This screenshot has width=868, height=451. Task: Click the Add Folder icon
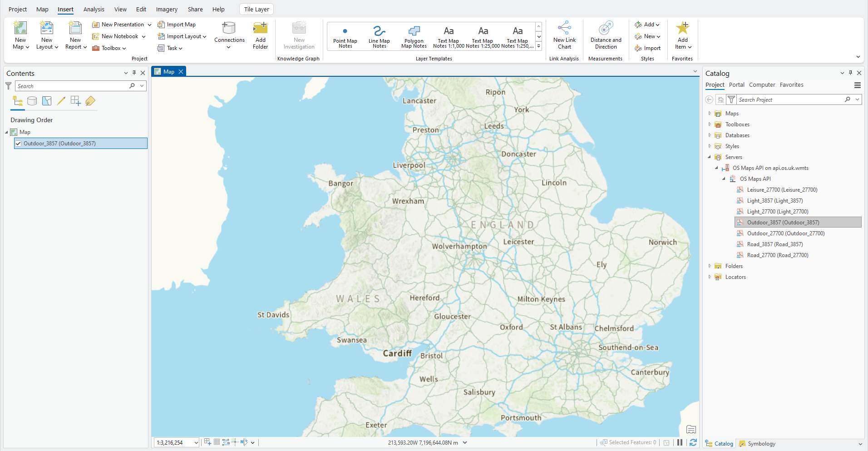pyautogui.click(x=260, y=29)
